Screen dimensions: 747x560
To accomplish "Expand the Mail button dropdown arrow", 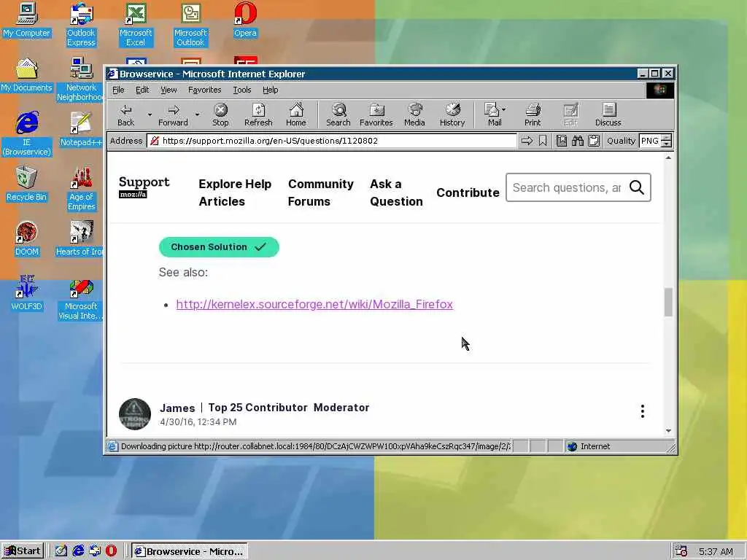I will tap(504, 109).
